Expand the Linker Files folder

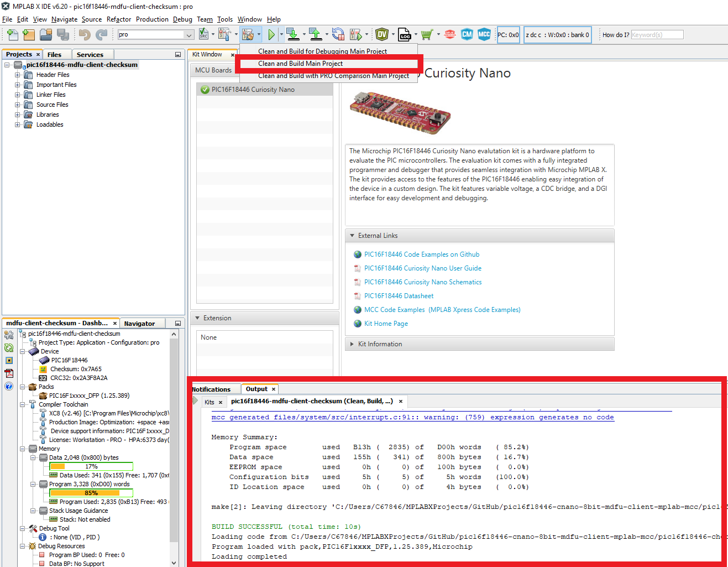18,95
